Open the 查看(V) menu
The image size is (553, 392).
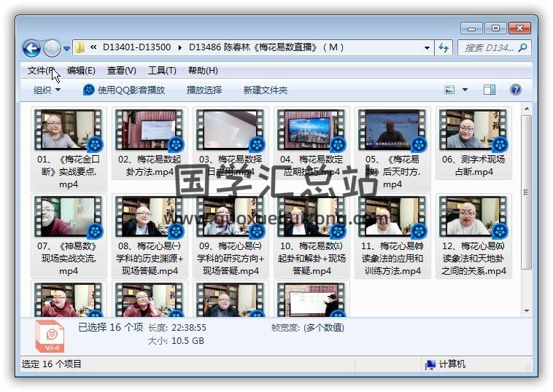(122, 71)
